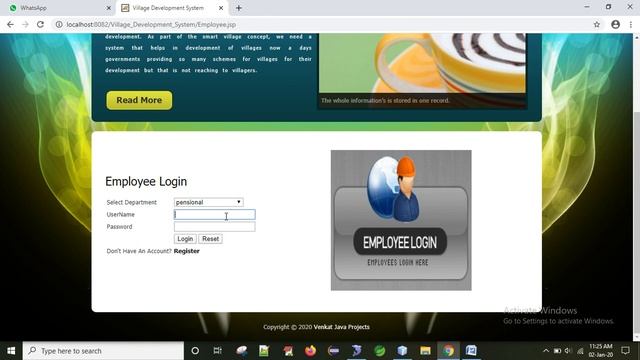Screen dimensions: 640x360
Task: Open File Explorer from taskbar
Action: click(425, 351)
